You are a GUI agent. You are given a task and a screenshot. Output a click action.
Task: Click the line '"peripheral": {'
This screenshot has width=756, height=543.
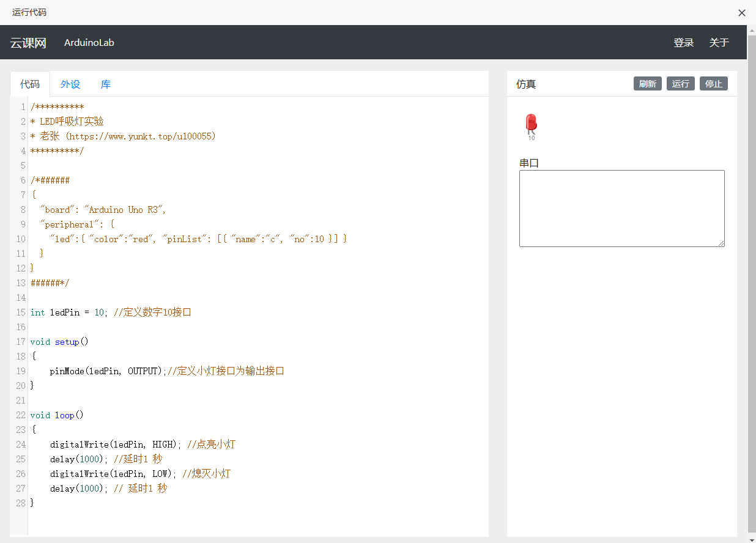(77, 224)
